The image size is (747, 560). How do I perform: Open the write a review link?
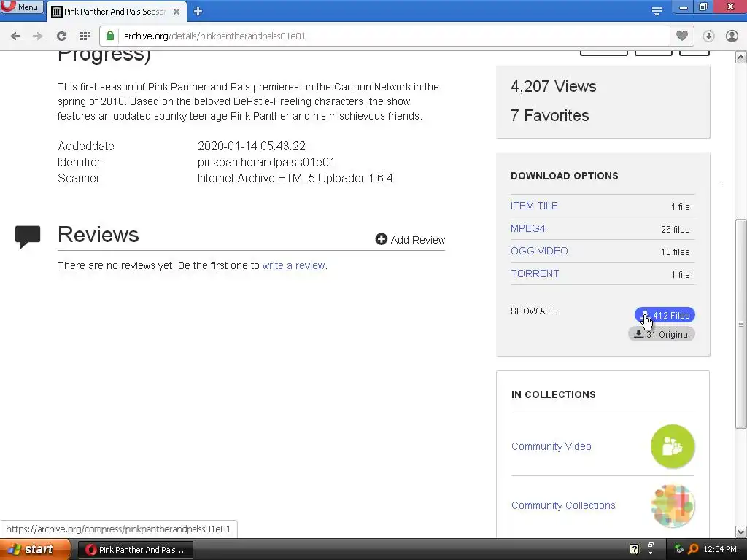(x=293, y=265)
